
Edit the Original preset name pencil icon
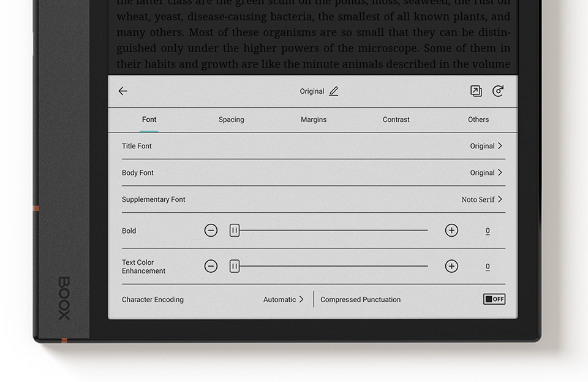[334, 91]
